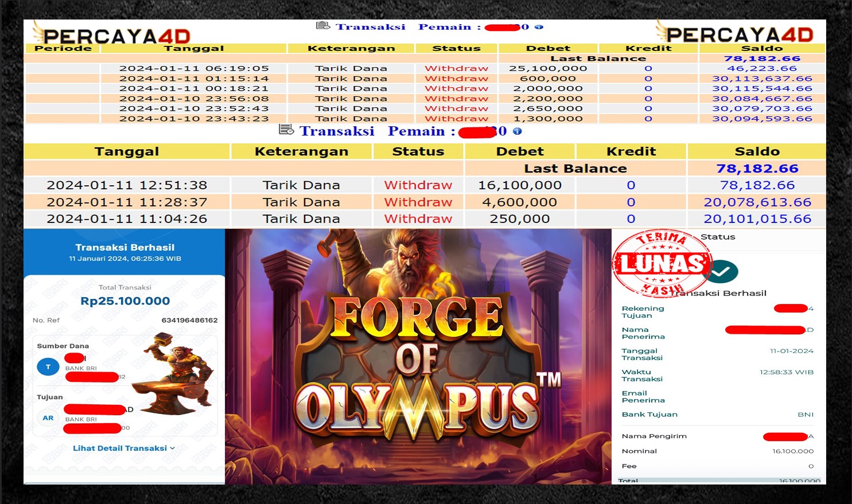Click the Debet column header in large table
This screenshot has height=504, width=852.
pos(520,151)
